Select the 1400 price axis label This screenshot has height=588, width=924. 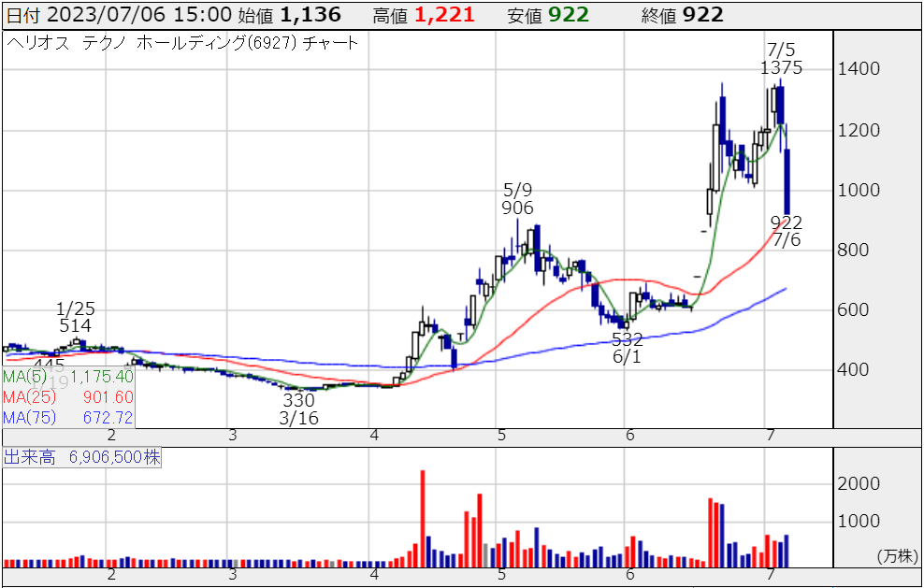(858, 70)
